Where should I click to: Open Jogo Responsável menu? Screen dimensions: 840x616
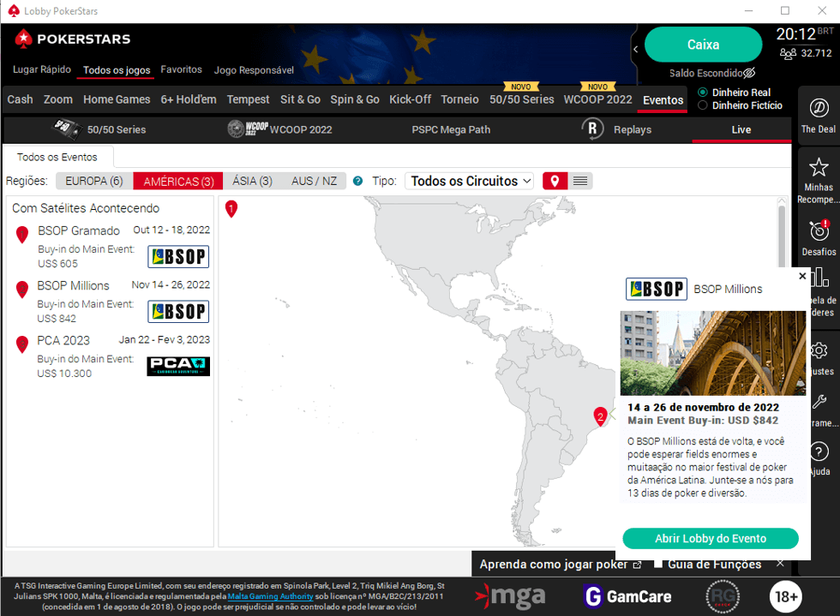click(254, 70)
